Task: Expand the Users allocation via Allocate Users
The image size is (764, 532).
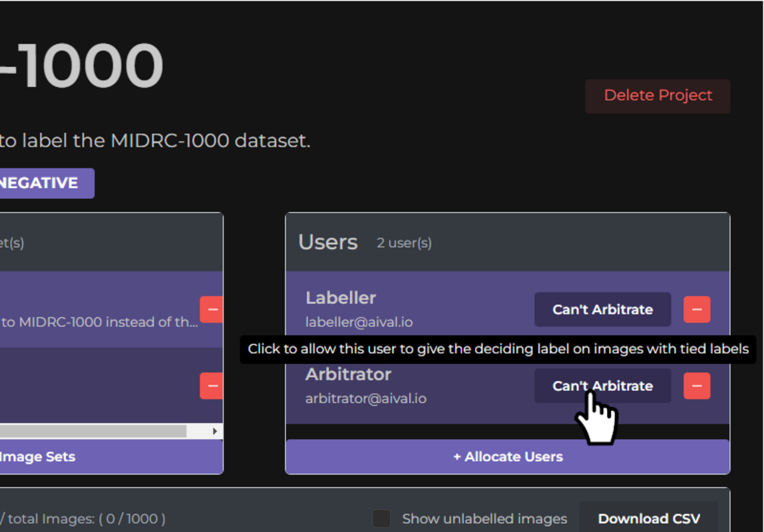Action: (x=508, y=457)
